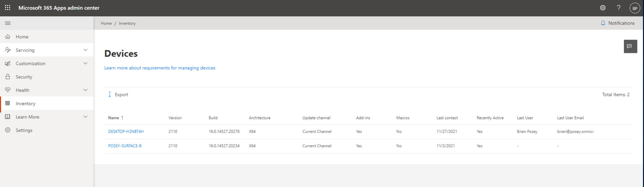Viewport: 644px width, 187px height.
Task: Click Microsoft 365 Apps admin center title
Action: pos(59,8)
